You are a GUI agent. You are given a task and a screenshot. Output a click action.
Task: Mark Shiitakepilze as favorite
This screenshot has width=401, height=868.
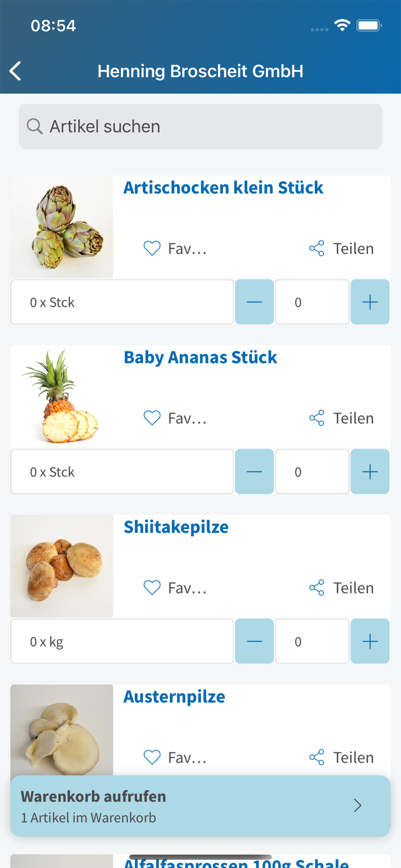click(152, 588)
